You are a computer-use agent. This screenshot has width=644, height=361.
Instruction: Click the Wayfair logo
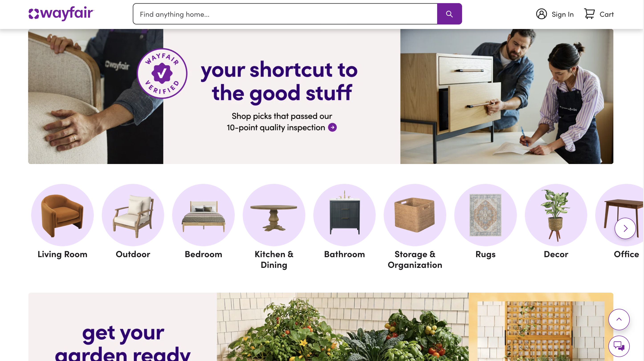click(61, 14)
